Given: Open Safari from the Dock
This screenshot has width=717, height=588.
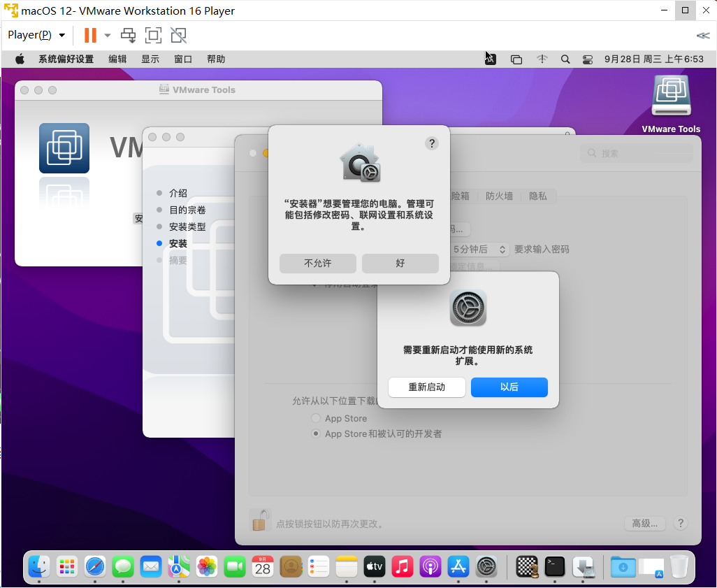Looking at the screenshot, I should coord(95,566).
